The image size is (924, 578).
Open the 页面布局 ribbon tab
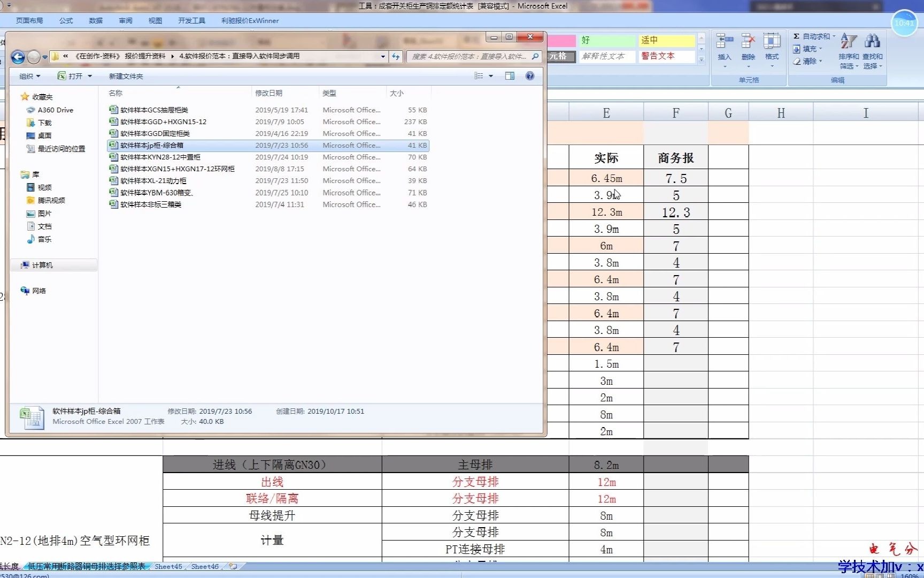click(x=29, y=20)
